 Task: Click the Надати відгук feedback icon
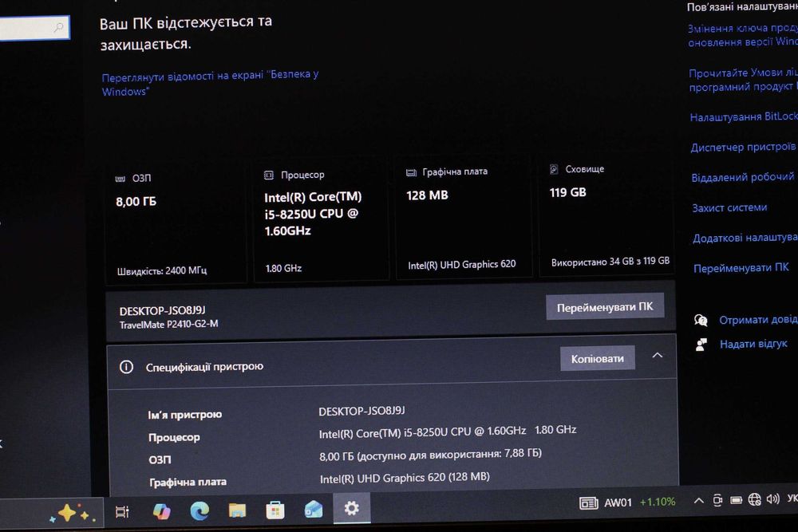pyautogui.click(x=701, y=345)
